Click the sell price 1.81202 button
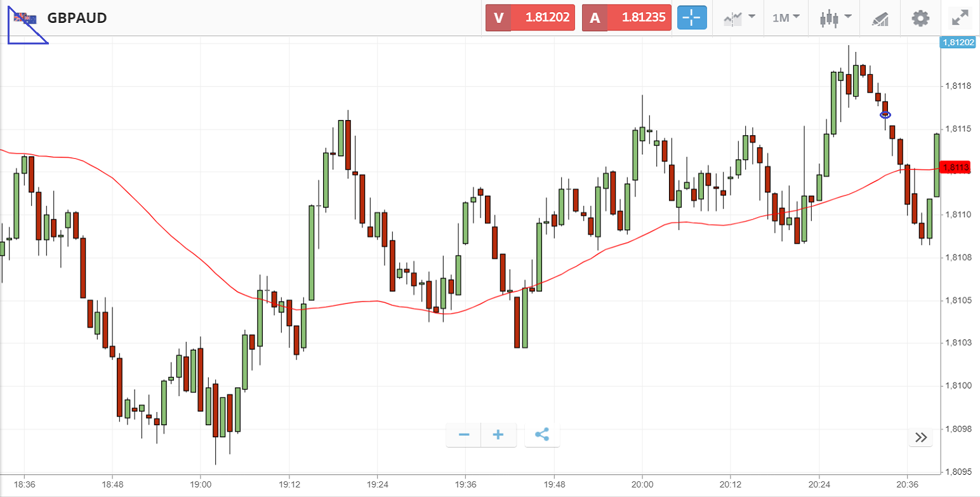 tap(530, 18)
